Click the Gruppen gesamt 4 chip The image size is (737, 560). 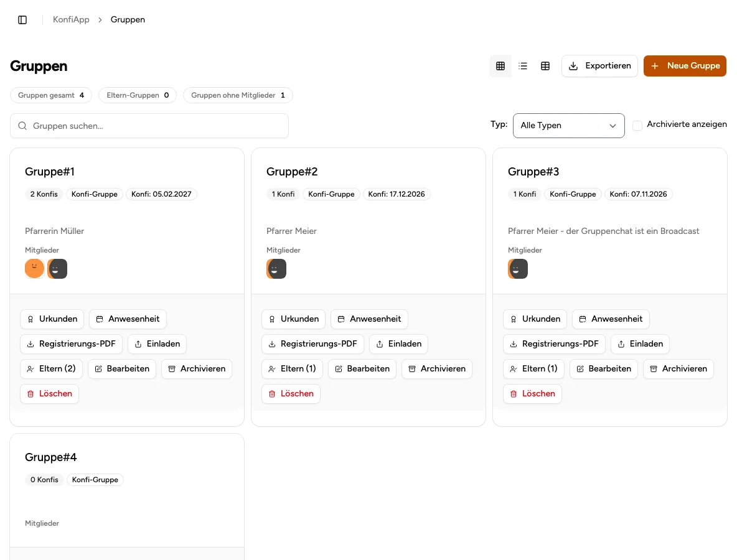click(51, 95)
